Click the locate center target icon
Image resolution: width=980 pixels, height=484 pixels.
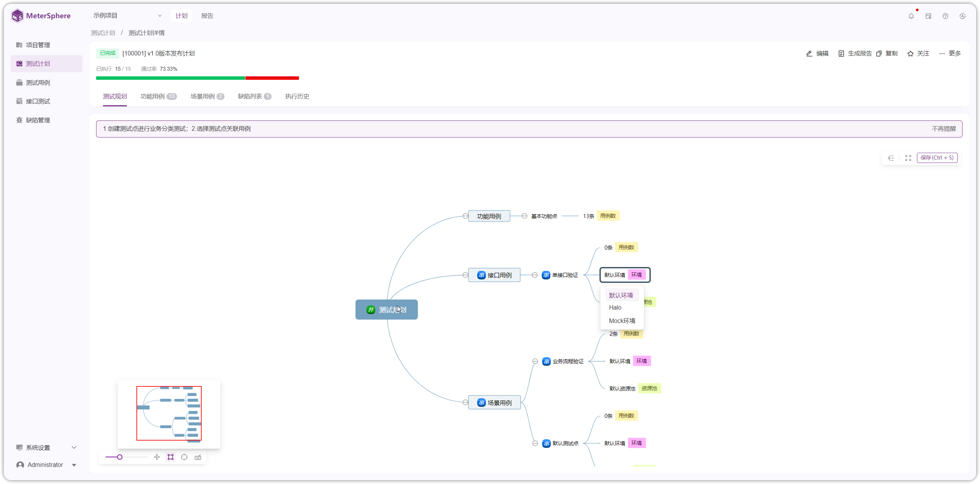(x=184, y=457)
